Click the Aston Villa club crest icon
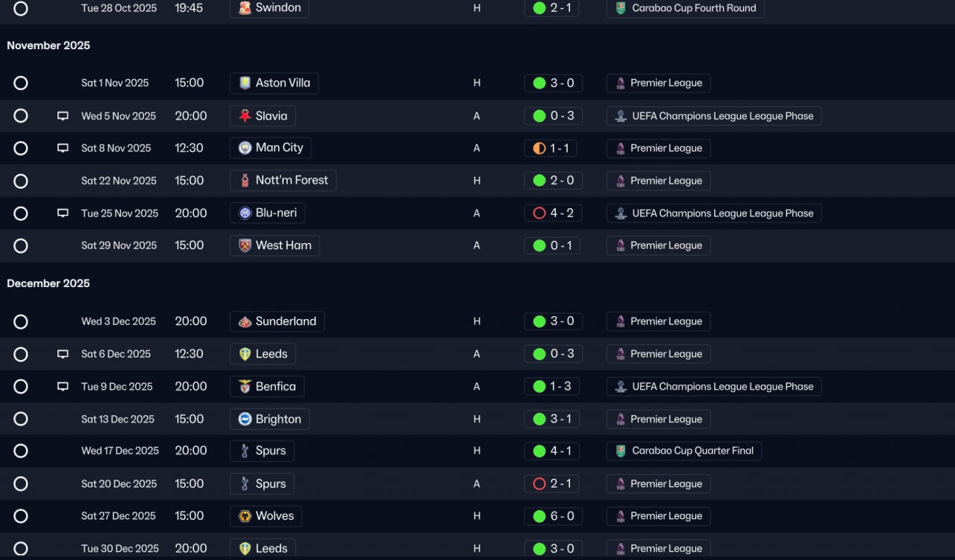 point(245,83)
